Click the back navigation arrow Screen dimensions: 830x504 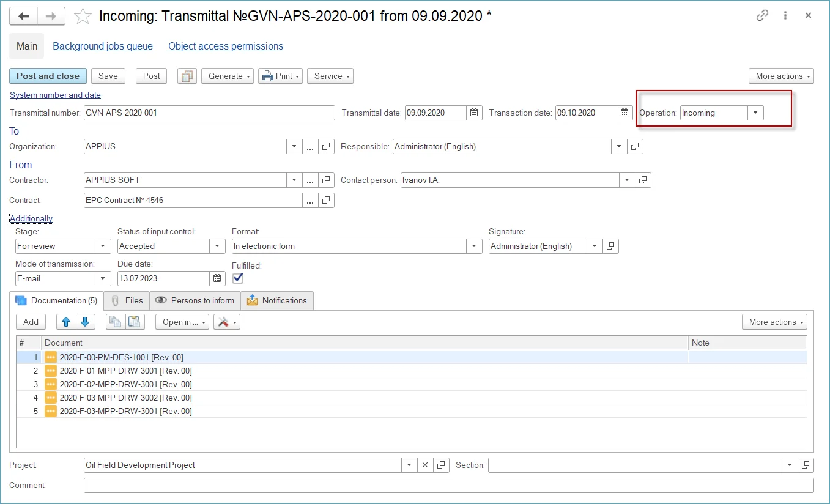click(x=23, y=16)
